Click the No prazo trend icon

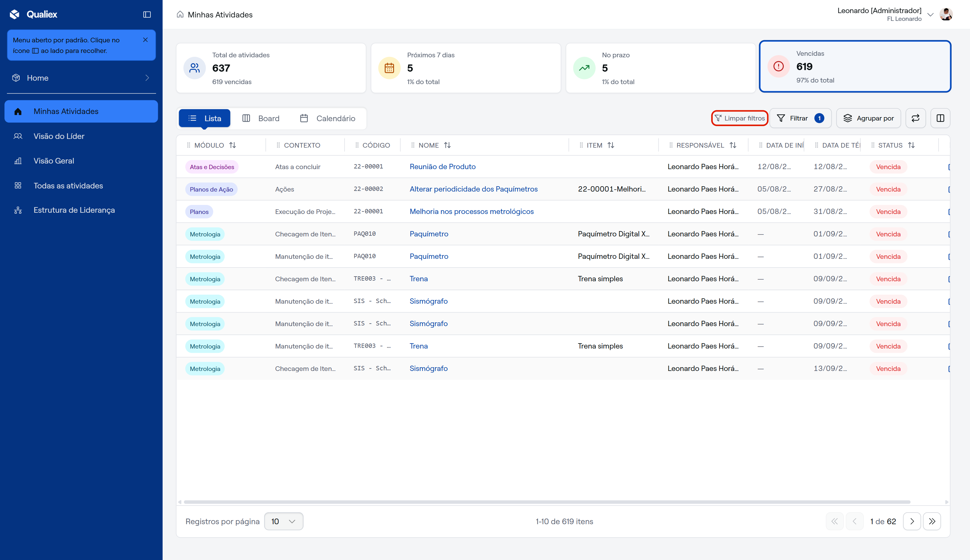[x=584, y=68]
